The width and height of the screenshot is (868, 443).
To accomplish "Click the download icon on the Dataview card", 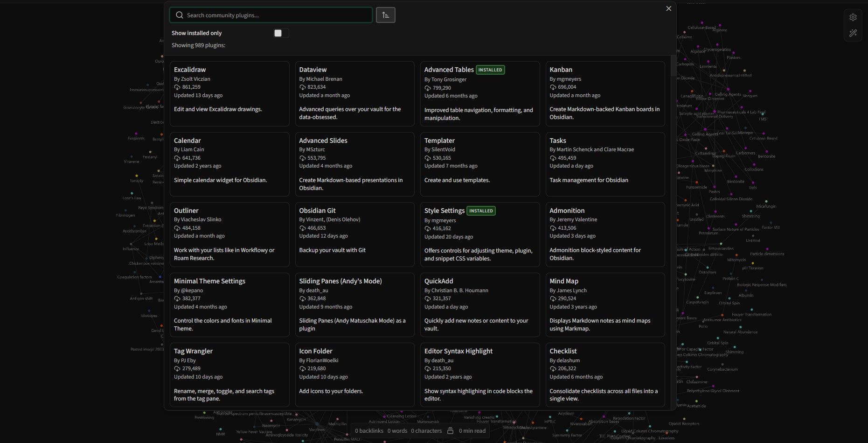I will 302,87.
